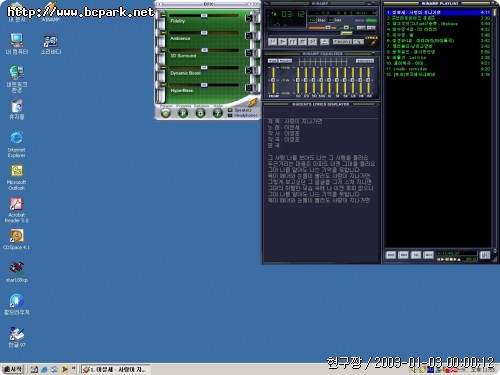This screenshot has height=375, width=500.
Task: Open the Soribada desktop icon
Action: point(51,44)
